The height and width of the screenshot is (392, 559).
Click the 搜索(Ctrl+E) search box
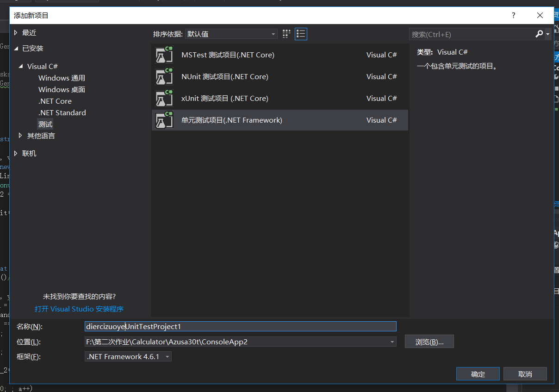tap(472, 34)
